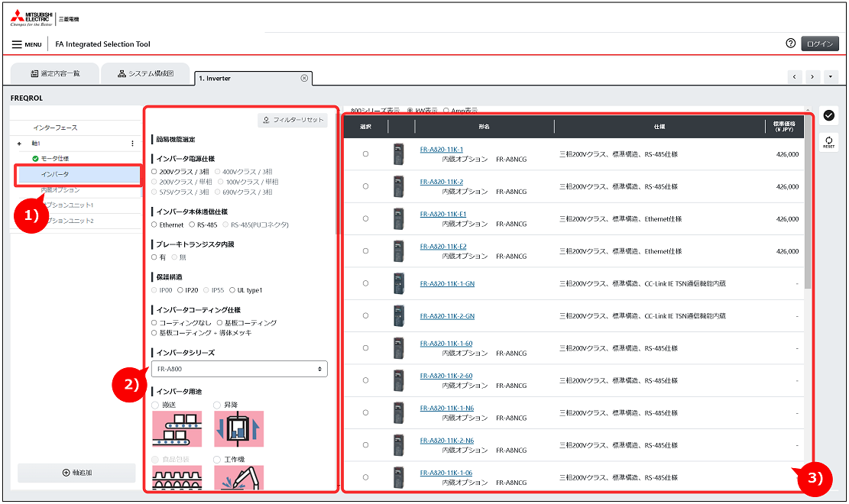Viewport: 849px width, 504px height.
Task: Click the 軸追加 button
Action: pyautogui.click(x=76, y=473)
